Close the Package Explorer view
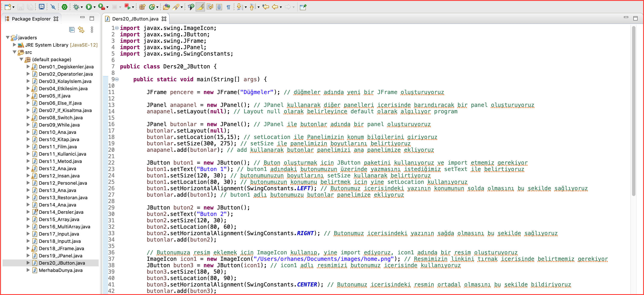 (x=56, y=19)
